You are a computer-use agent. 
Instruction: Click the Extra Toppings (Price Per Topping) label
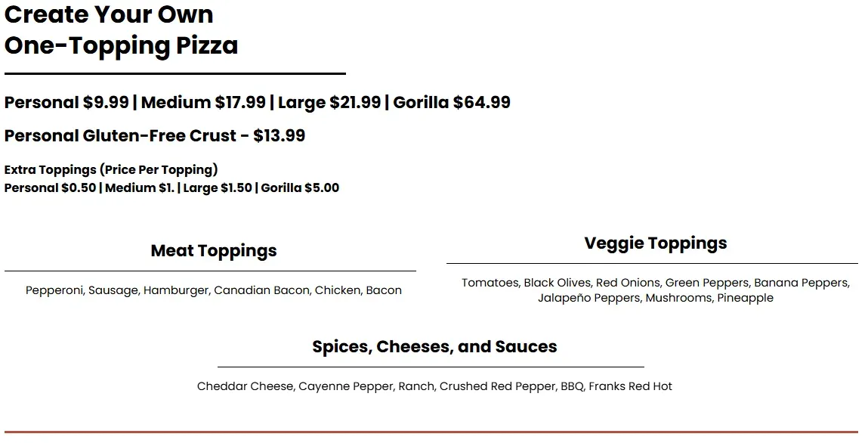(111, 169)
